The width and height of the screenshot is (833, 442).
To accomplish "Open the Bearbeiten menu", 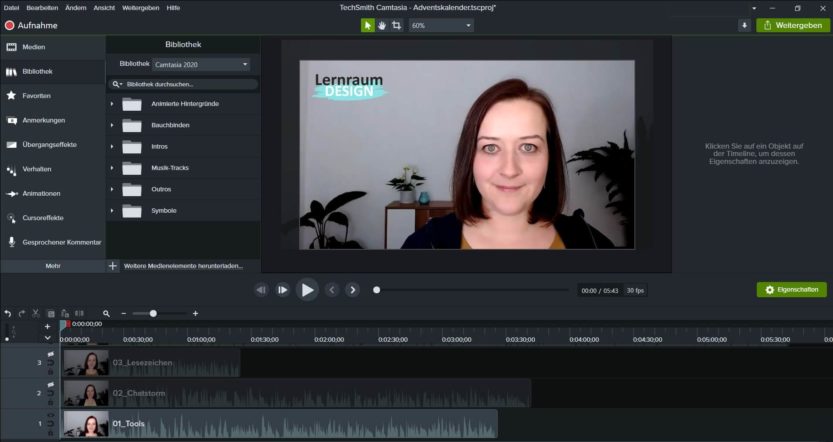I will click(x=42, y=8).
